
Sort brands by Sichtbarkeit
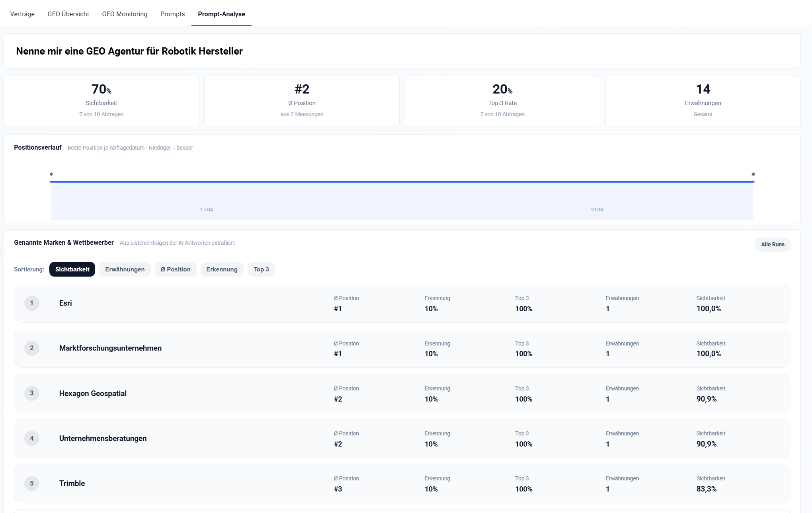coord(72,269)
